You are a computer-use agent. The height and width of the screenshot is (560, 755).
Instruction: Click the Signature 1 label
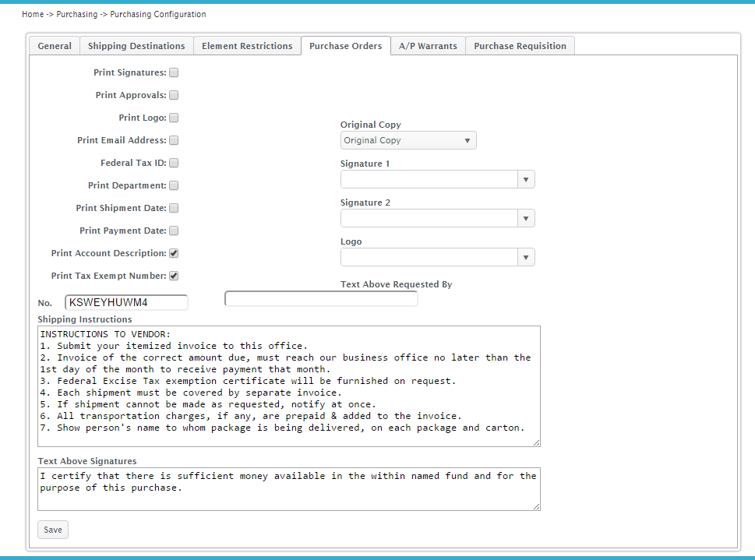pos(365,164)
